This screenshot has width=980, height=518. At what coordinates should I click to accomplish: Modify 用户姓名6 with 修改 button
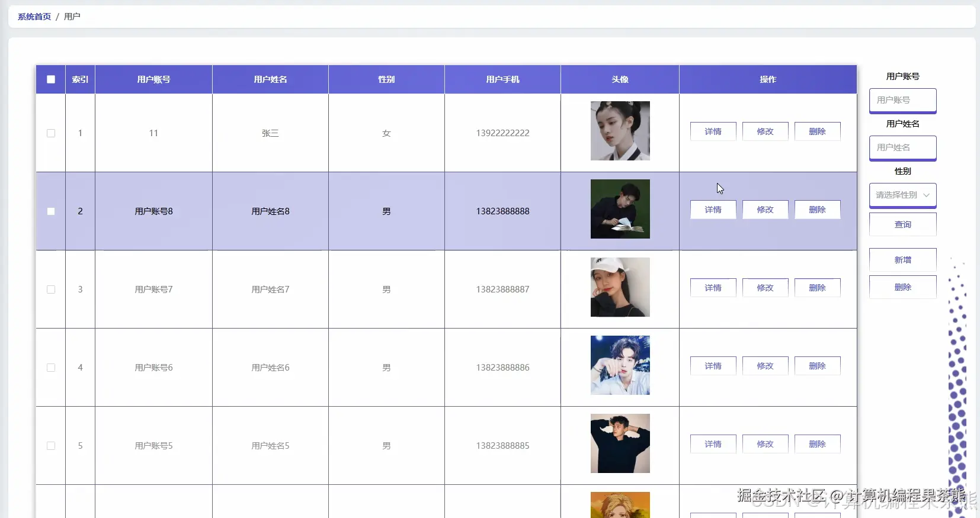pos(766,366)
